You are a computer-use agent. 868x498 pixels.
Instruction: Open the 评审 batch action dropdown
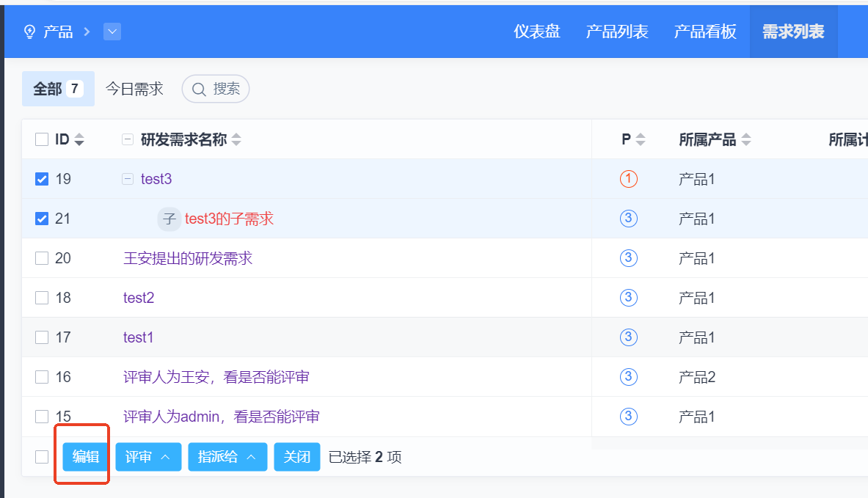click(148, 457)
